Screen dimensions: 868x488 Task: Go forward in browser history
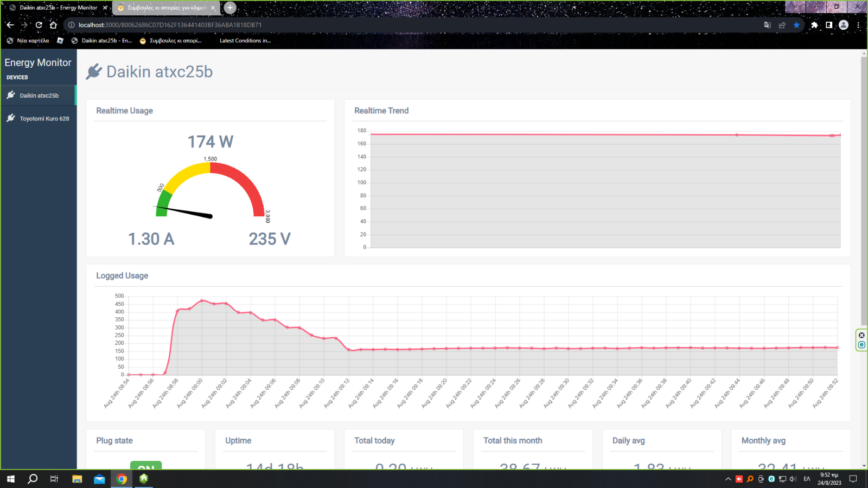[x=24, y=25]
